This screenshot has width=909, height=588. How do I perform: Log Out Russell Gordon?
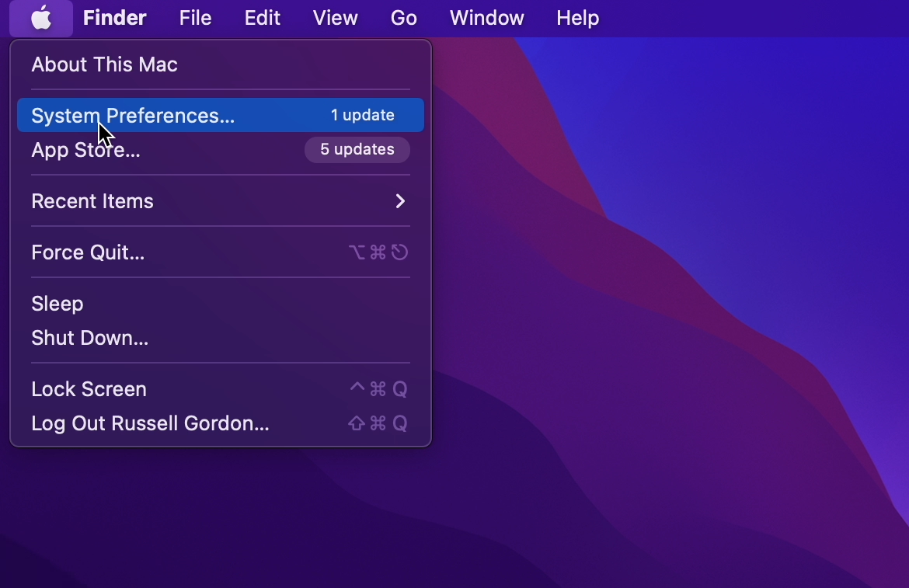pos(150,423)
